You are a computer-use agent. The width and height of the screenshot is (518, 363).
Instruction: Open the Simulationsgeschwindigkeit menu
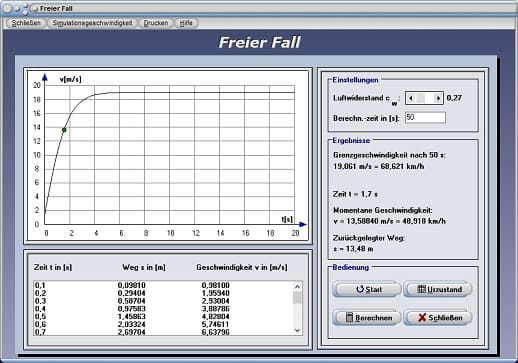coord(92,23)
